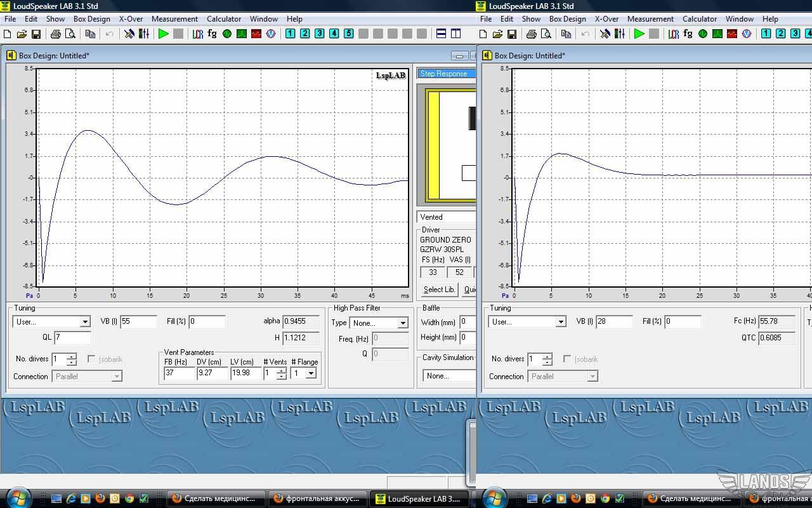Open Tuning User dropdown in left window
The height and width of the screenshot is (508, 812).
(x=85, y=322)
